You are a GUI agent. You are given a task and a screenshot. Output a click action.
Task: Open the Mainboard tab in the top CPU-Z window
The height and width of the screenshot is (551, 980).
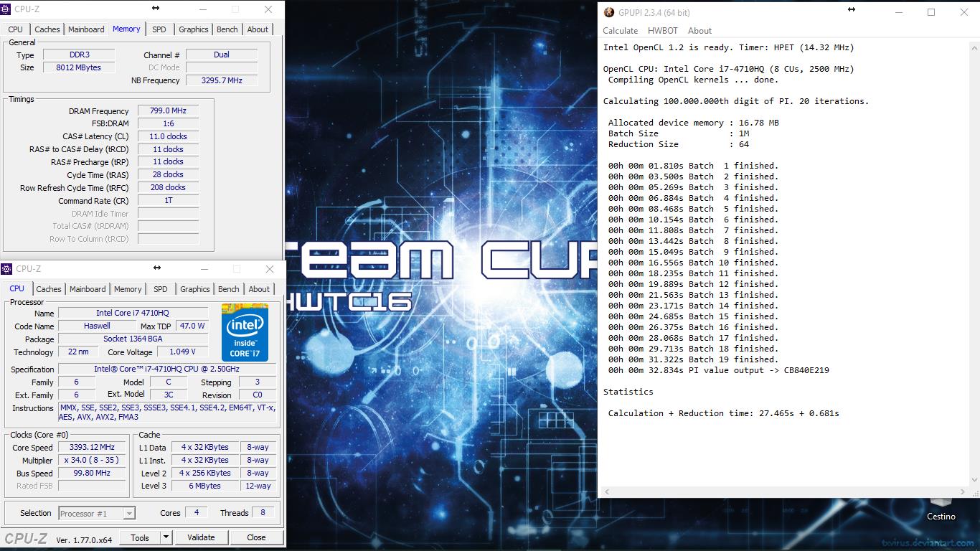click(86, 29)
